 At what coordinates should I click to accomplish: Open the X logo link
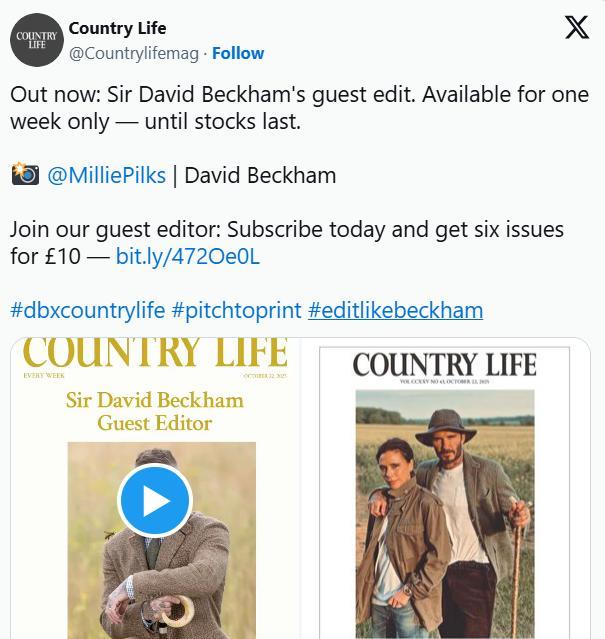[x=577, y=28]
